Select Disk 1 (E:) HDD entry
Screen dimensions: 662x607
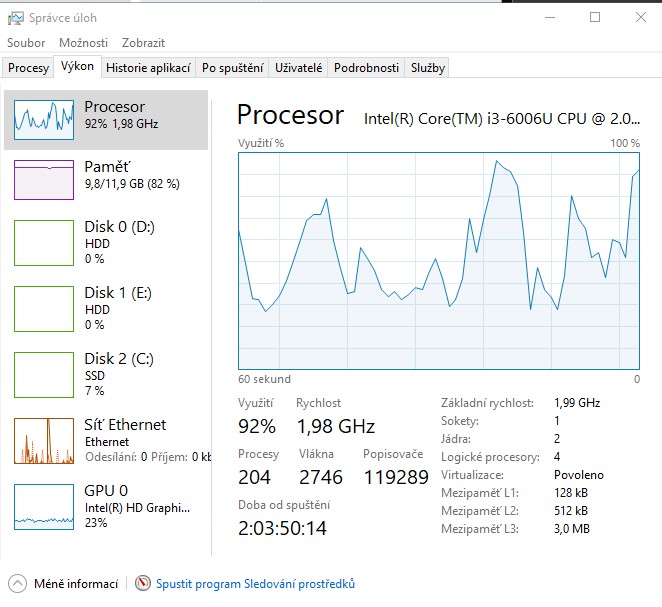(106, 309)
